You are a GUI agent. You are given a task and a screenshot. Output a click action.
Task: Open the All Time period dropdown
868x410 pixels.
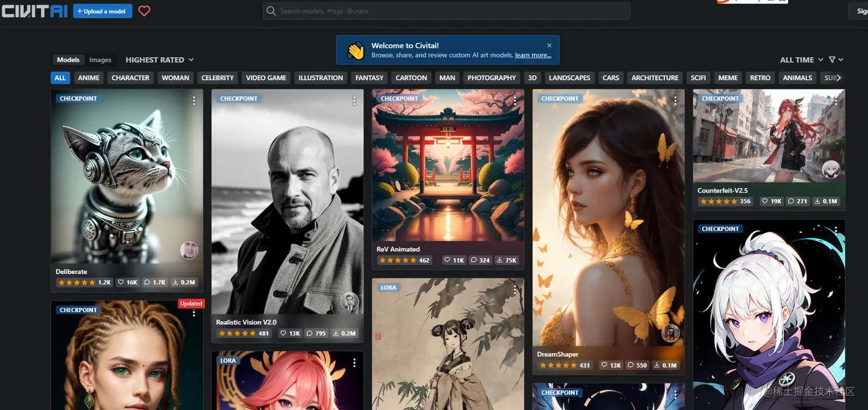[801, 60]
